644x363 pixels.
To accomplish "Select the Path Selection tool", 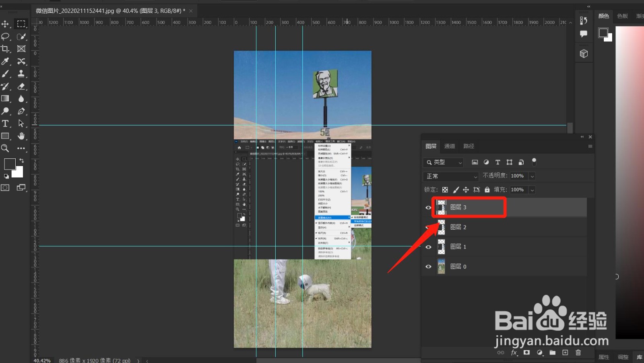I will click(x=21, y=124).
